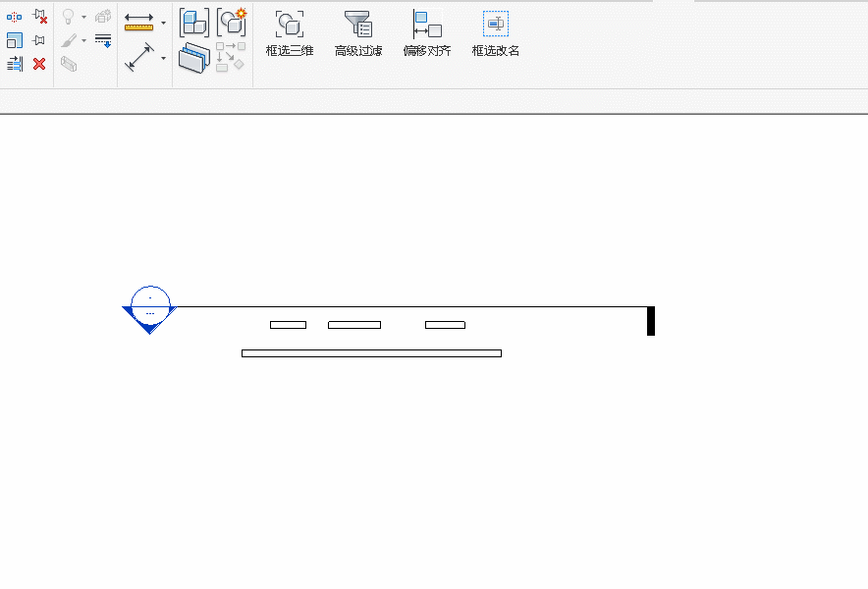Click the Create Assembly icon
Image resolution: width=868 pixels, height=589 pixels.
pos(194,23)
